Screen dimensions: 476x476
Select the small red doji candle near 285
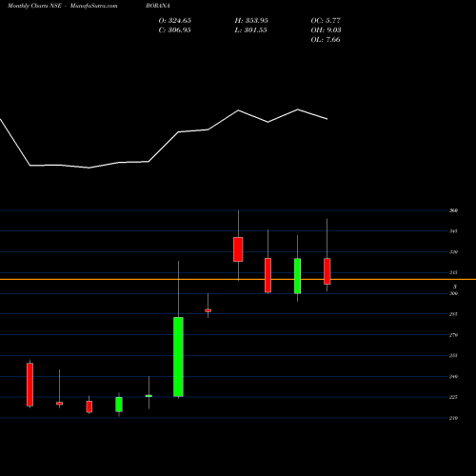pos(208,310)
